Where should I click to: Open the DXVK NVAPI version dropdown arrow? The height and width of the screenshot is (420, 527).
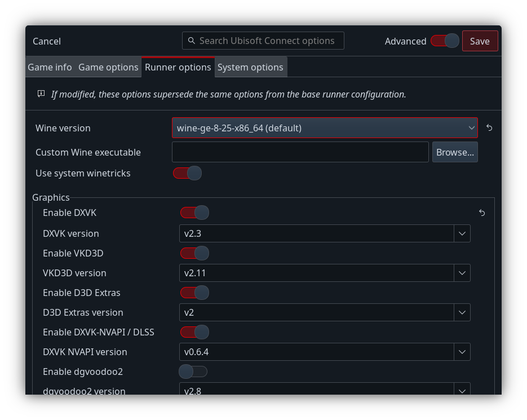click(462, 352)
